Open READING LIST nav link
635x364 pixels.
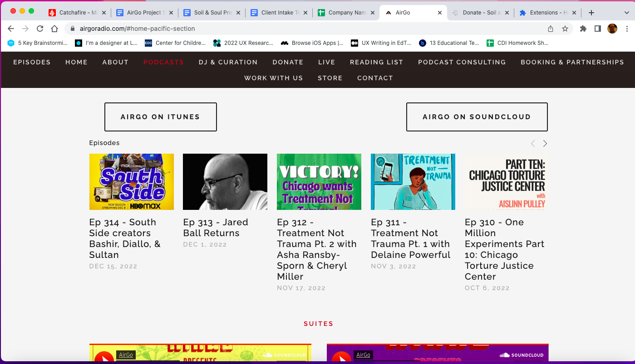click(376, 62)
